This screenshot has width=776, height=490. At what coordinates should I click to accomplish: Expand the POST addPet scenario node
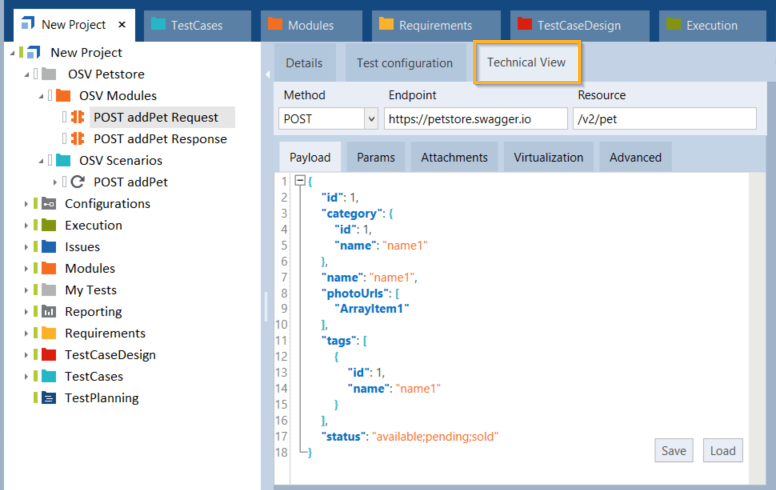point(55,182)
